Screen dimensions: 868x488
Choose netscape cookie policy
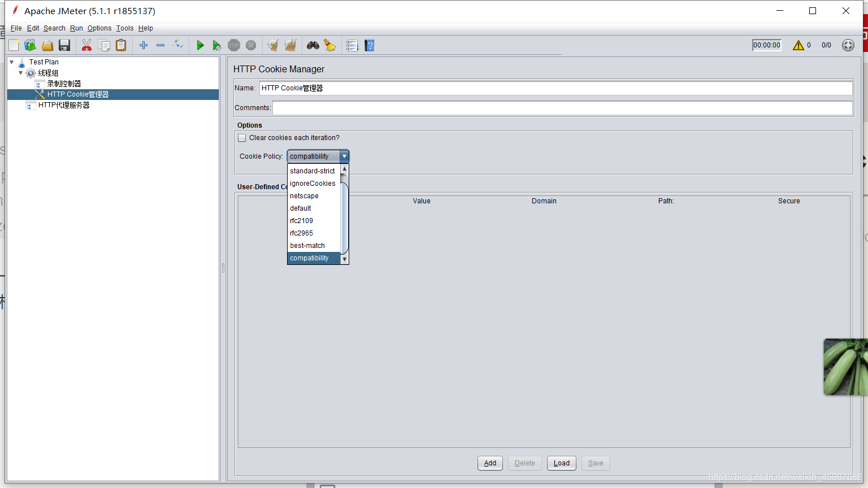click(x=314, y=196)
